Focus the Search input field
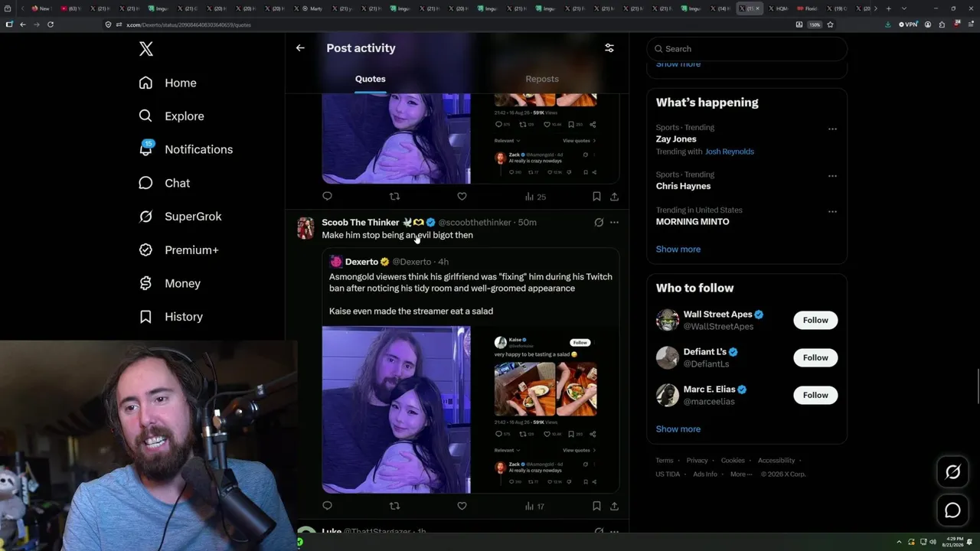This screenshot has width=980, height=551. pos(747,49)
